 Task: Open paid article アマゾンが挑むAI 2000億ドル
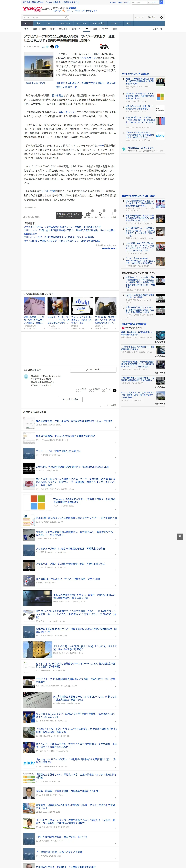coord(138,348)
